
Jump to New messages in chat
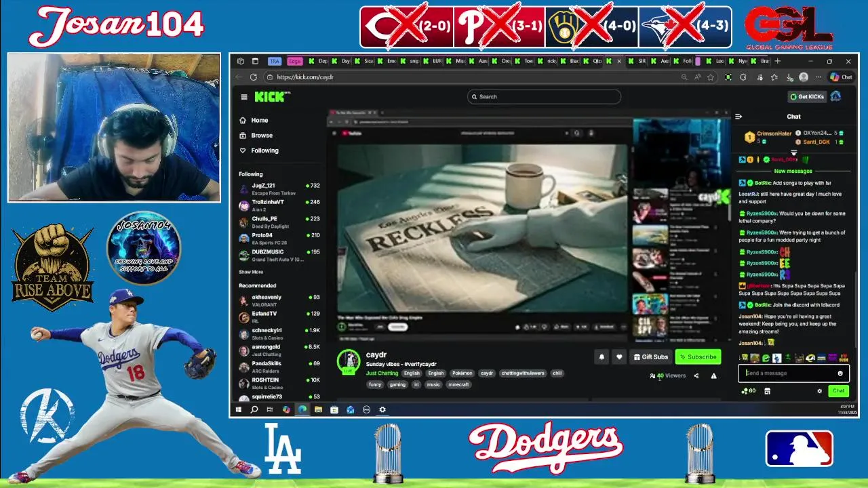point(793,171)
